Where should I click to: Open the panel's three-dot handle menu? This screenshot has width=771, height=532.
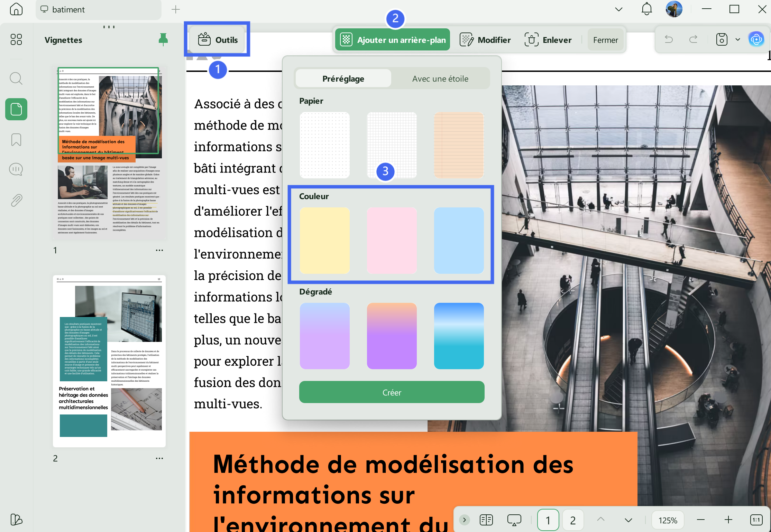pos(109,27)
